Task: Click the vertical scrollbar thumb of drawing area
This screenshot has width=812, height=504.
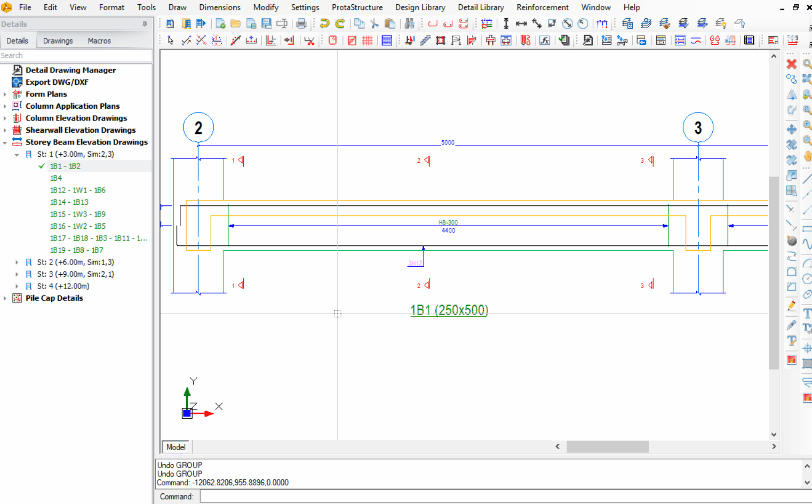Action: point(774,273)
